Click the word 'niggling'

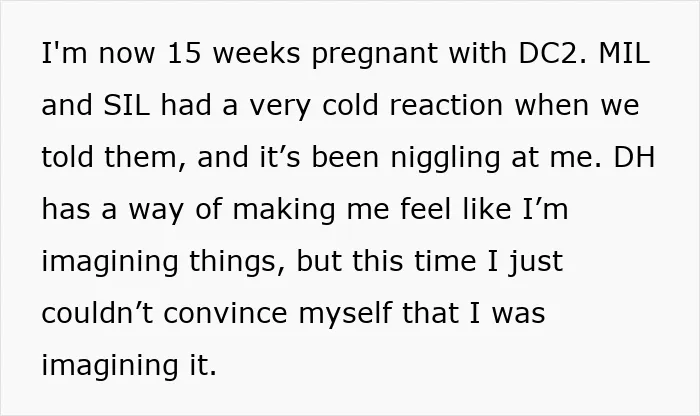(445, 159)
